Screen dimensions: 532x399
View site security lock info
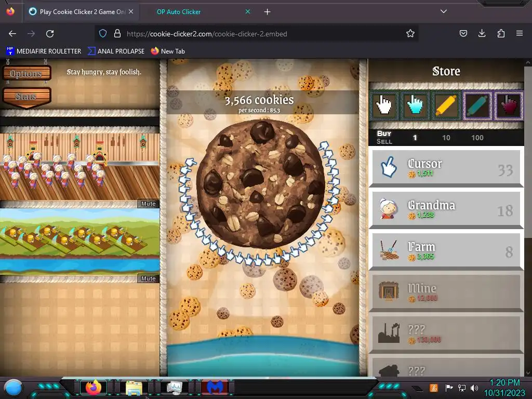pyautogui.click(x=117, y=34)
